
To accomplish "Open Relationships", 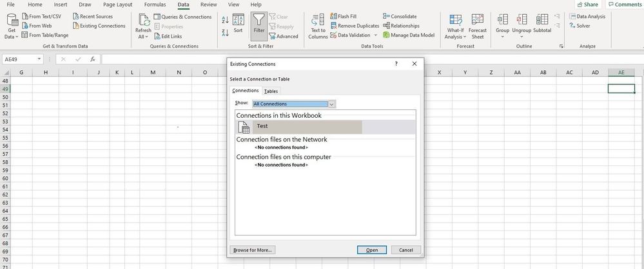I will click(x=401, y=26).
